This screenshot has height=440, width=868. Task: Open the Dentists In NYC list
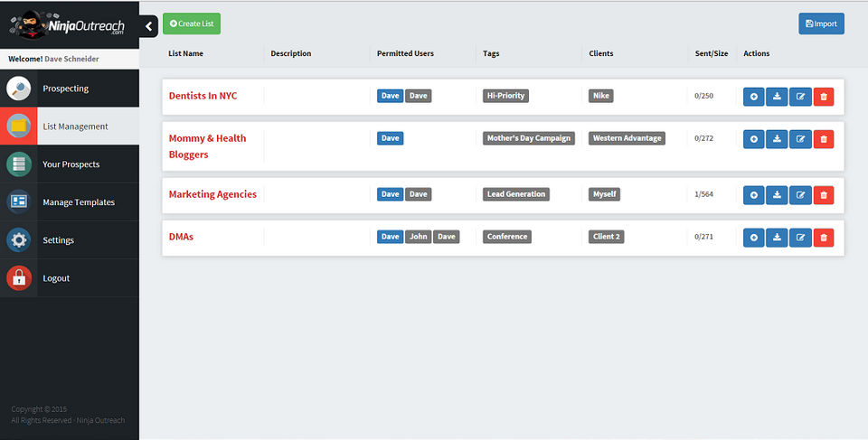(x=203, y=96)
